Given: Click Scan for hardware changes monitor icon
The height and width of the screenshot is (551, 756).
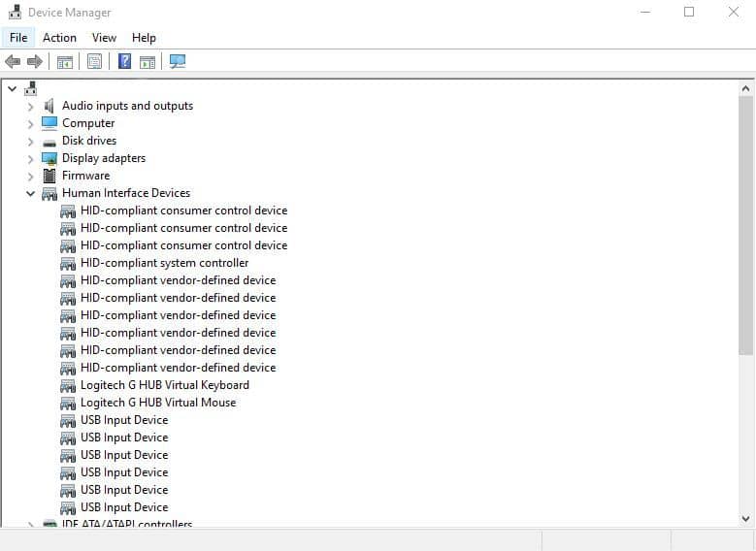Looking at the screenshot, I should [x=178, y=61].
